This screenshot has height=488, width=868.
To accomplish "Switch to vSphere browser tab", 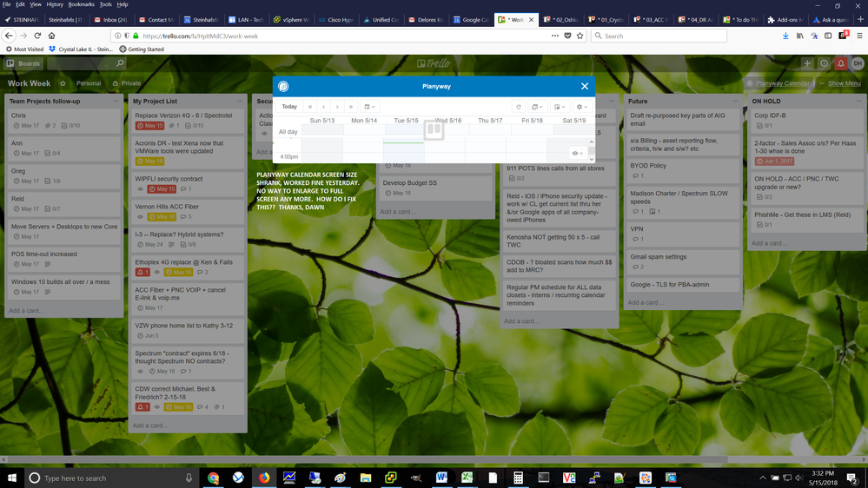I will coord(291,19).
